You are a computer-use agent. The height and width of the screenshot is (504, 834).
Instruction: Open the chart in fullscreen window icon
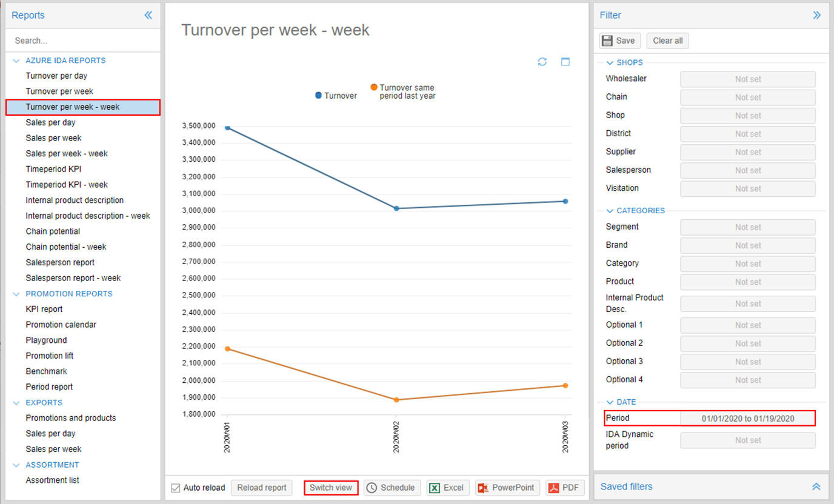(x=565, y=61)
